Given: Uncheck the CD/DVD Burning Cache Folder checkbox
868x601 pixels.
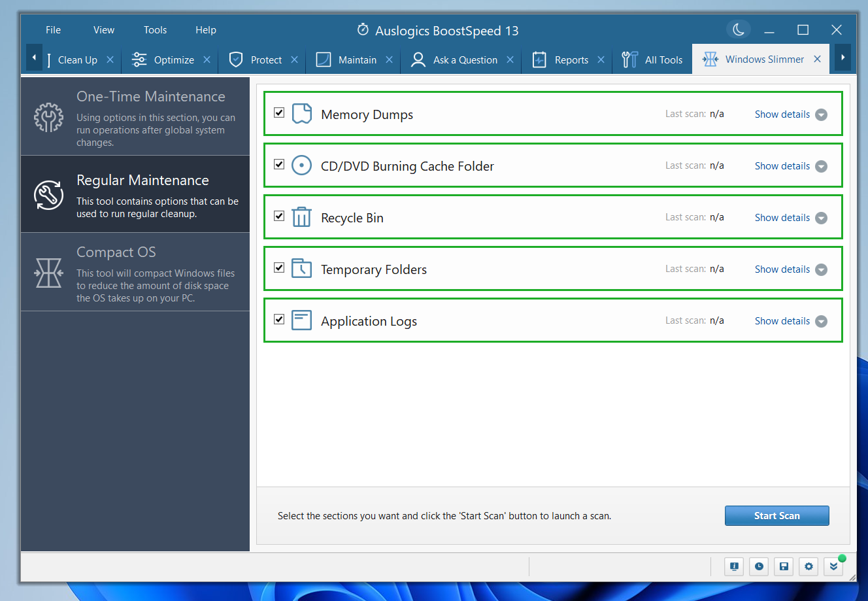Looking at the screenshot, I should tap(279, 164).
